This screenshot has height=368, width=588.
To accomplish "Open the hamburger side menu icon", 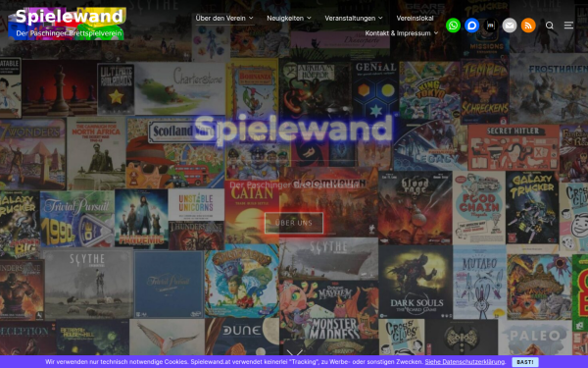I will pyautogui.click(x=568, y=26).
